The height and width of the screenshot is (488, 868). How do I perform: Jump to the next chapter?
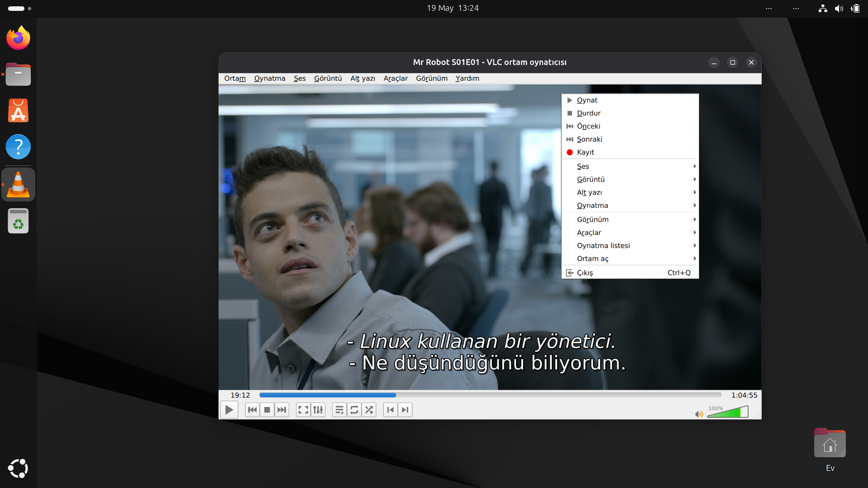tap(405, 410)
